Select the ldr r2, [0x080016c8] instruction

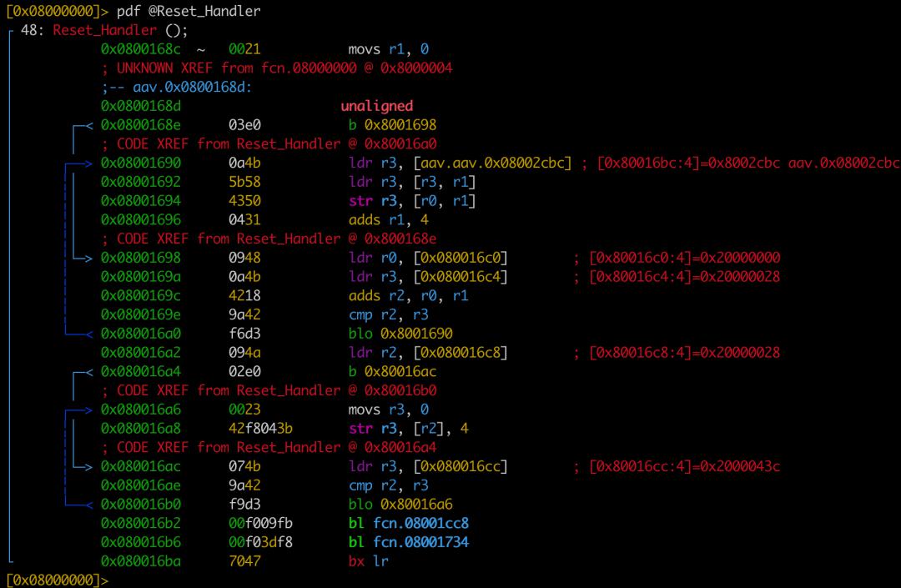[x=428, y=352]
